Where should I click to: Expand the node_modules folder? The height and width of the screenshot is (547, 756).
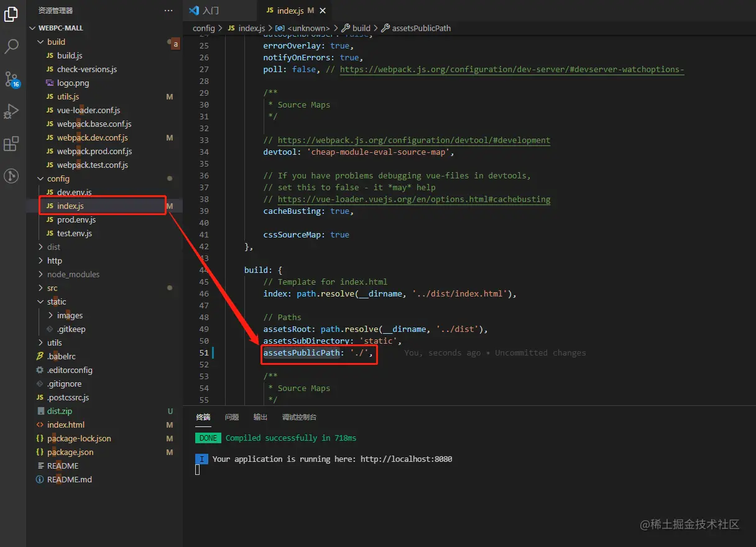click(73, 274)
